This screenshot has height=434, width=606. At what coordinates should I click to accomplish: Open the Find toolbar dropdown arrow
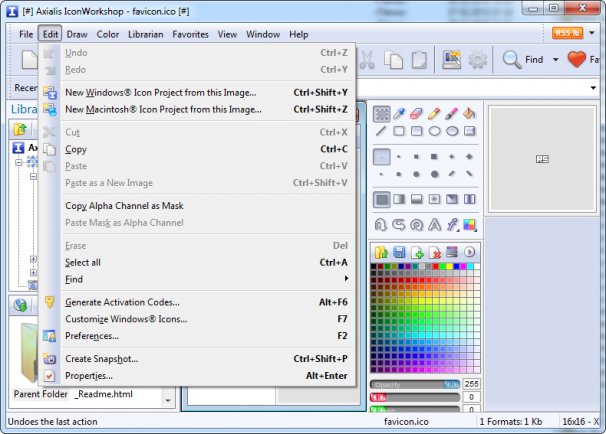[555, 60]
